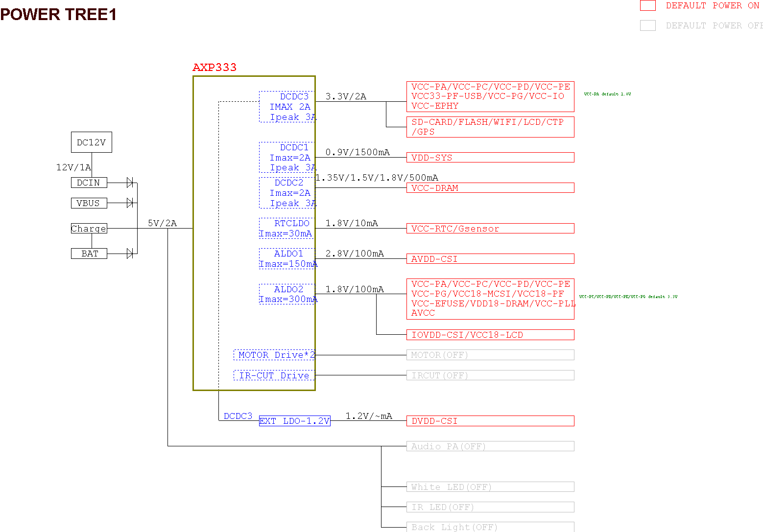Click the DVDD-CSI output box

pos(490,421)
